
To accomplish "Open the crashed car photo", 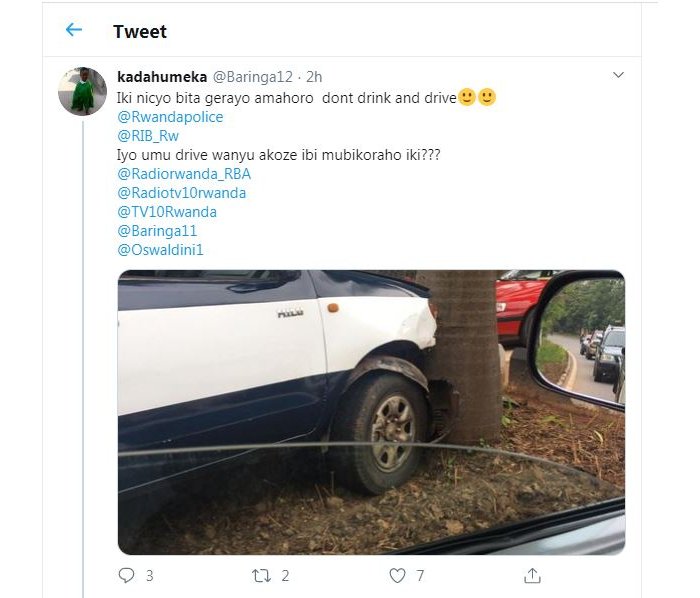I will tap(371, 411).
